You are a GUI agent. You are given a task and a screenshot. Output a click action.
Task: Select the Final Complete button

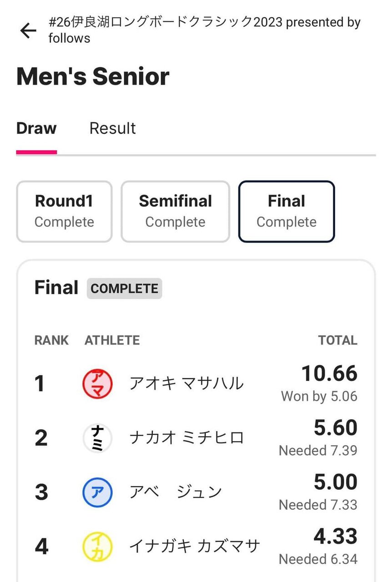tap(286, 211)
